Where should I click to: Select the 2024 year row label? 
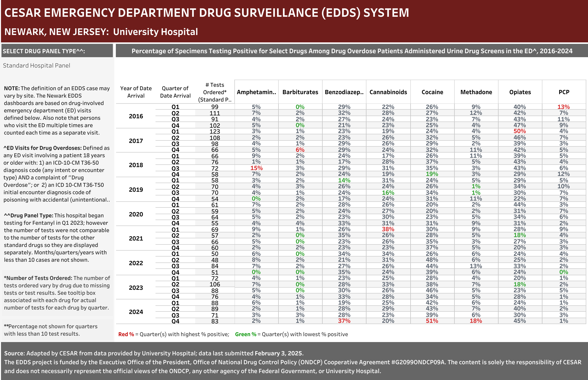pos(136,312)
